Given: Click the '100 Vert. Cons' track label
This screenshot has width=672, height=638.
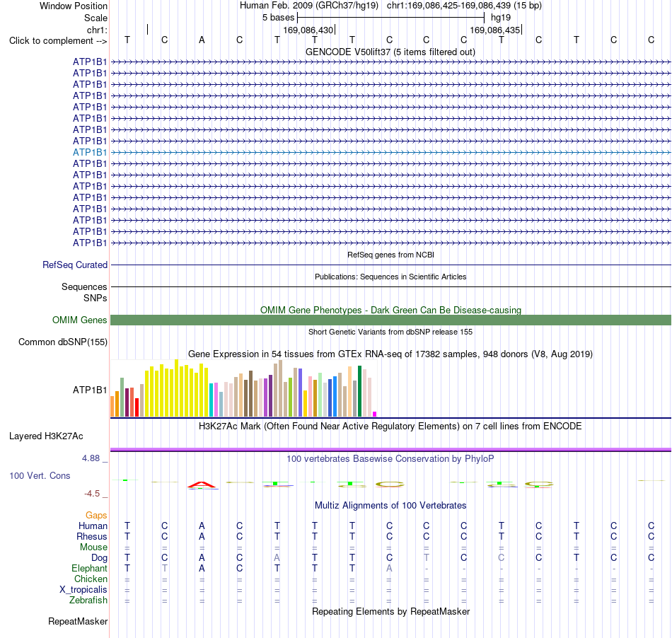Looking at the screenshot, I should point(40,475).
